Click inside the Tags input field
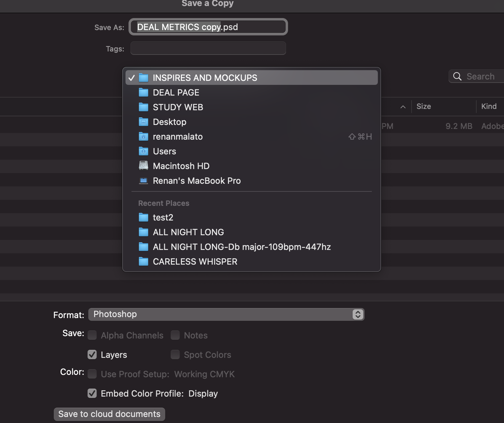This screenshot has height=423, width=504. click(208, 48)
